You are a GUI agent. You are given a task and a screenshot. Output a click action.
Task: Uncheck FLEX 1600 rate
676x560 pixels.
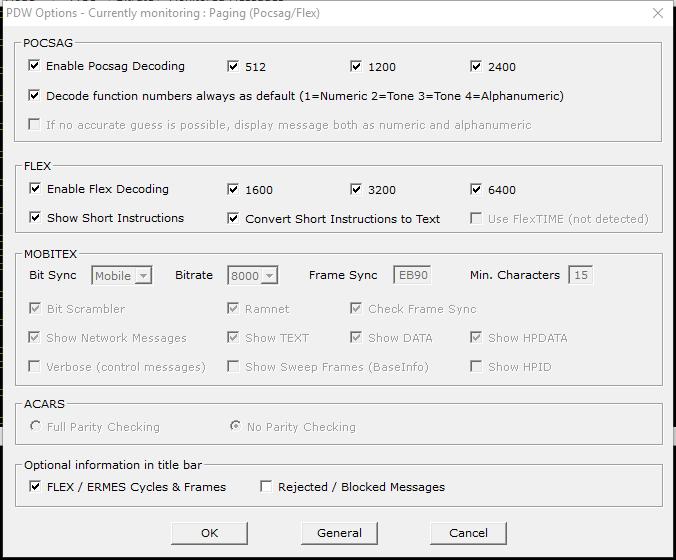point(233,189)
